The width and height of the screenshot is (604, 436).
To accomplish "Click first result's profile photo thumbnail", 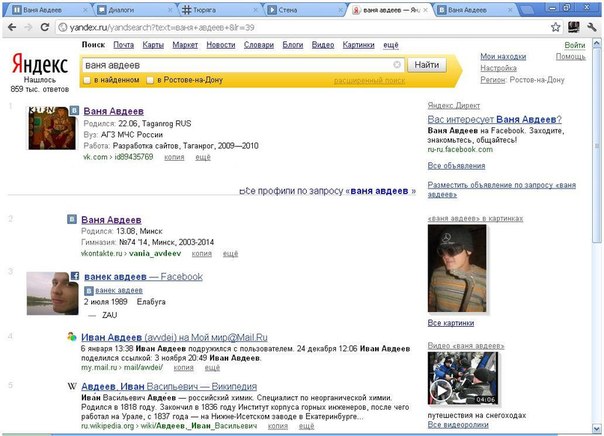I will point(52,128).
